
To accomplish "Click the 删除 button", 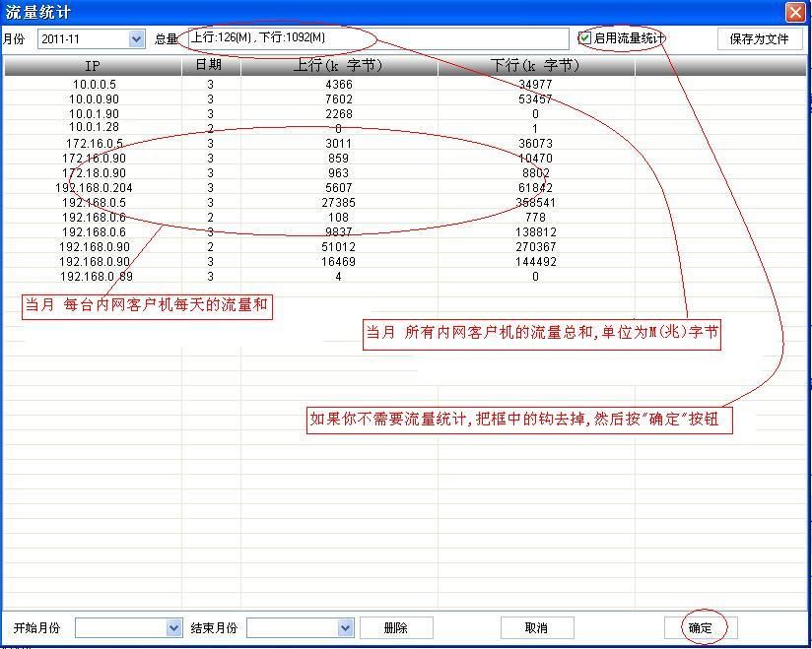I will [x=396, y=627].
